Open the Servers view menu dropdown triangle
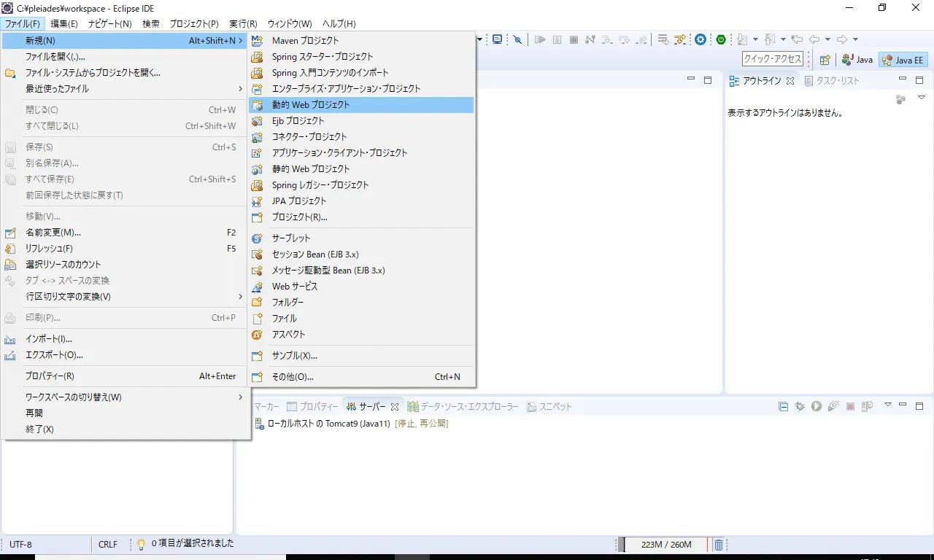The width and height of the screenshot is (934, 560). [888, 404]
